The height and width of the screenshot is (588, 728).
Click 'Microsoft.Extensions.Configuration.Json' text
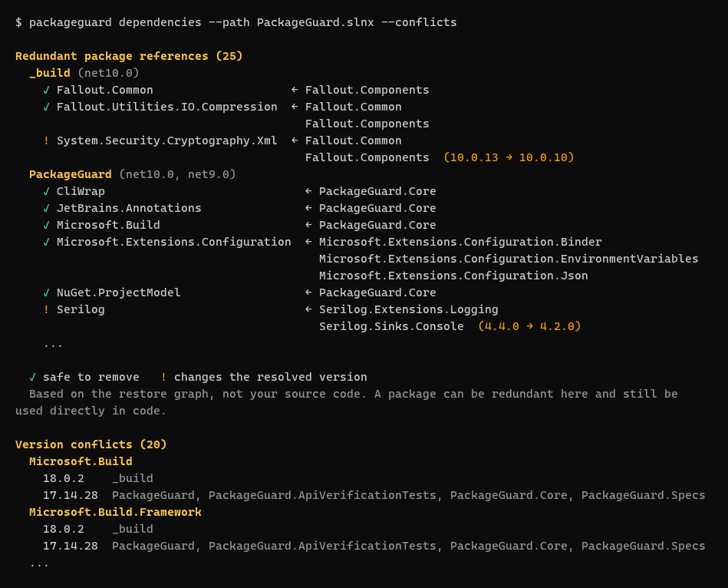pos(453,276)
